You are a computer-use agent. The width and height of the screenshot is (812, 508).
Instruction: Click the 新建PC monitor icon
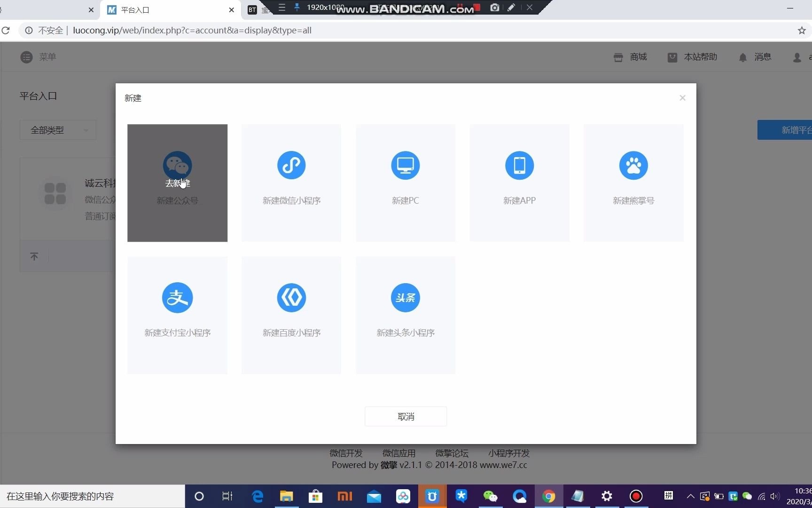coord(405,165)
